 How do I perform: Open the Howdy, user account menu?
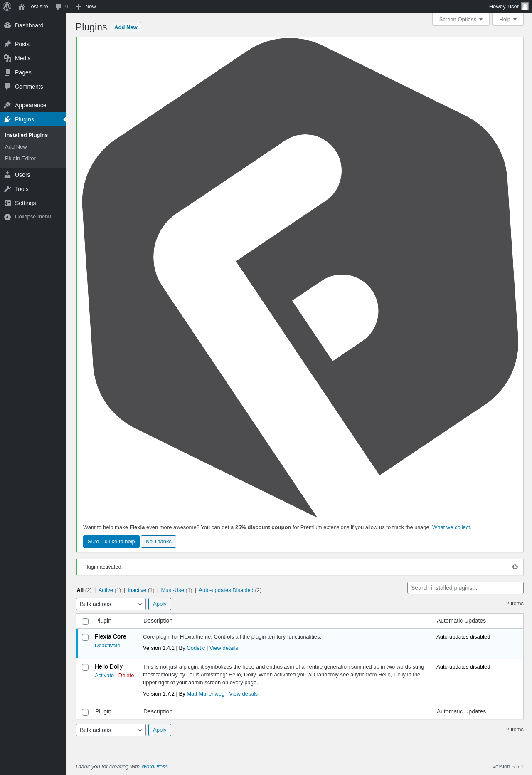pos(508,7)
